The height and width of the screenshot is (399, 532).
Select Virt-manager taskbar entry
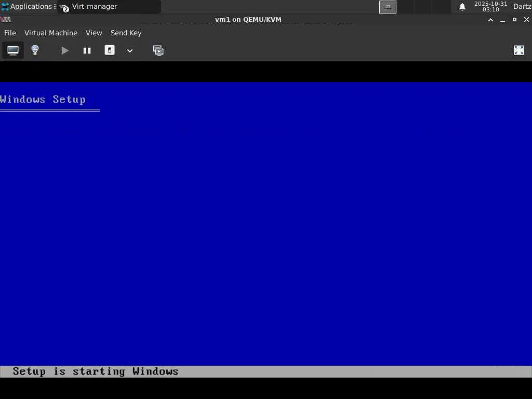coord(109,6)
